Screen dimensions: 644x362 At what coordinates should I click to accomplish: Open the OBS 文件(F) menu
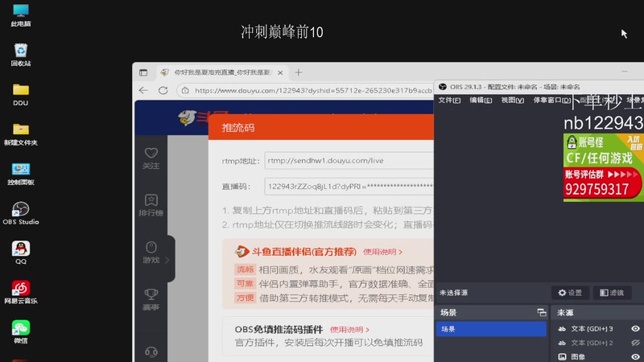449,100
